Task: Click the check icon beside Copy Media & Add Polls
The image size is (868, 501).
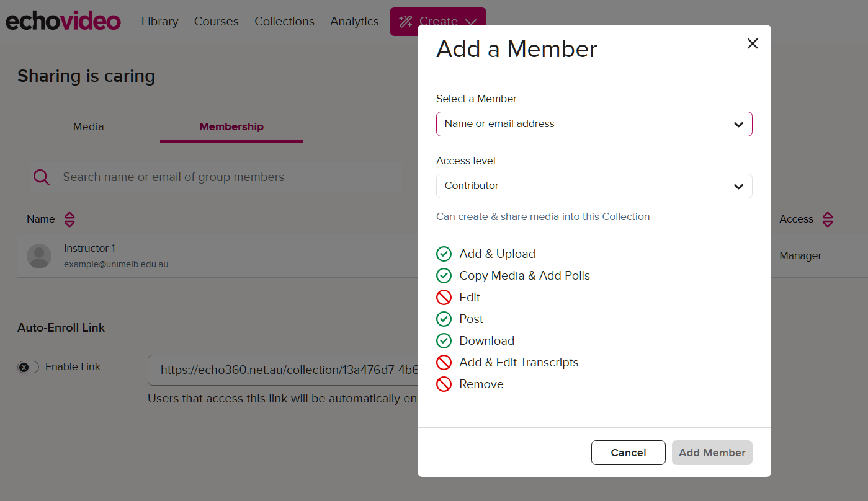Action: (x=444, y=276)
